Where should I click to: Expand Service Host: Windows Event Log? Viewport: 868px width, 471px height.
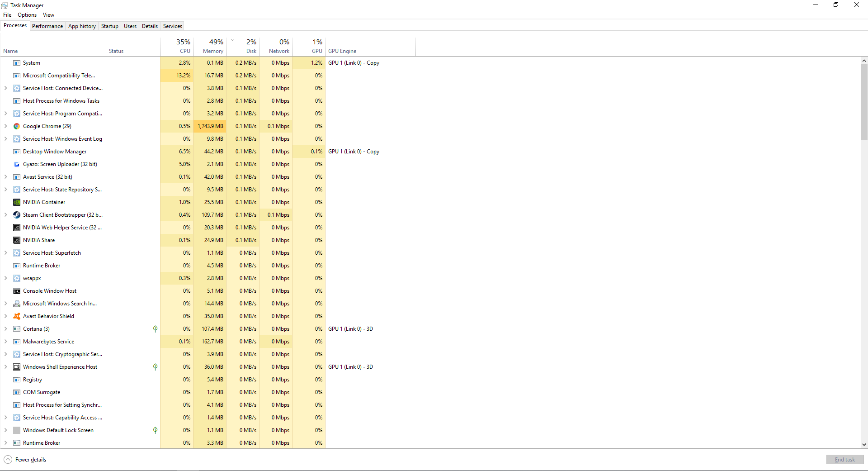point(5,139)
